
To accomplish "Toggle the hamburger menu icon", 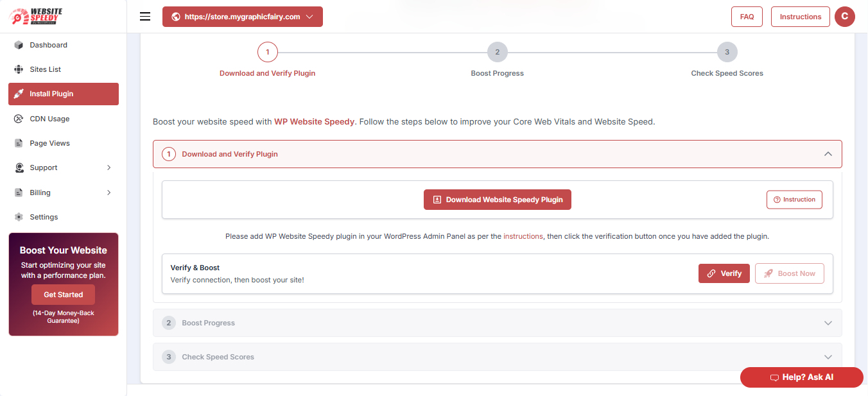I will 145,17.
